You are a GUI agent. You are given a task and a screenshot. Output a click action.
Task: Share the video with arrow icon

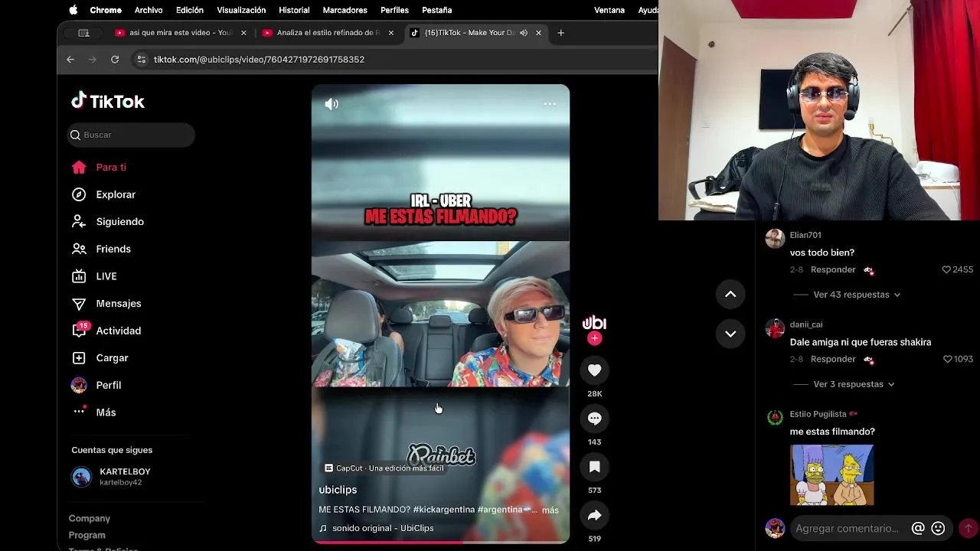(595, 515)
